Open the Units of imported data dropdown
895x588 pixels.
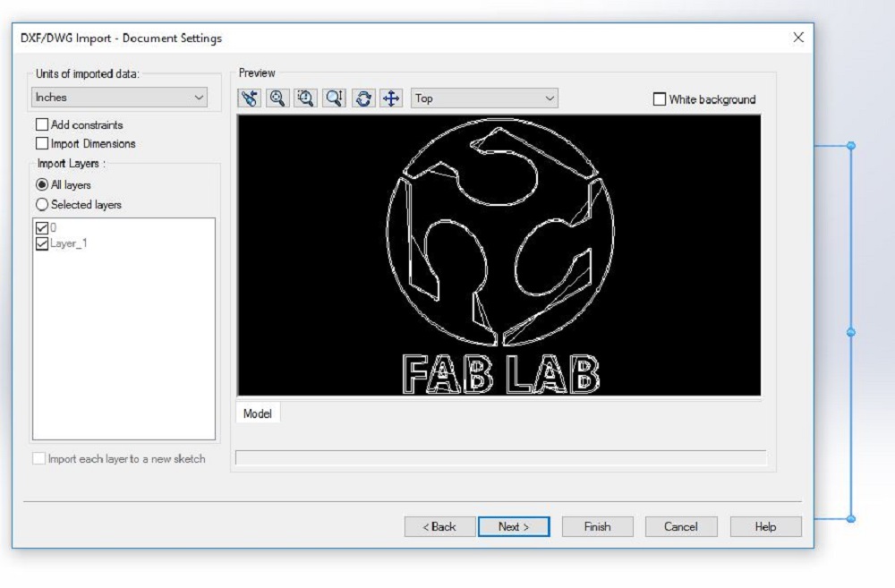pyautogui.click(x=119, y=98)
